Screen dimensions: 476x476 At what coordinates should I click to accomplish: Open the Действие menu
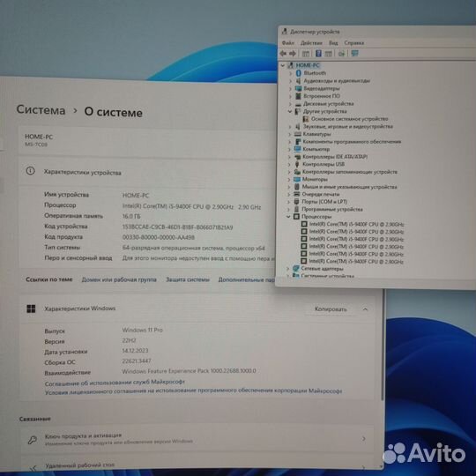(x=311, y=43)
